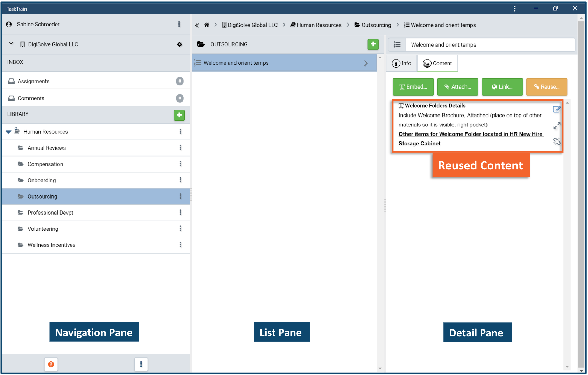
Task: Click the Reuse button
Action: (546, 87)
